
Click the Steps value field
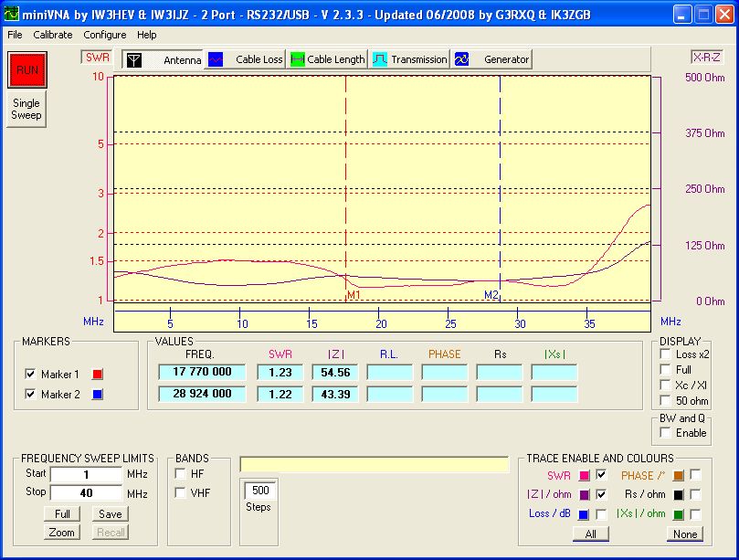click(259, 490)
